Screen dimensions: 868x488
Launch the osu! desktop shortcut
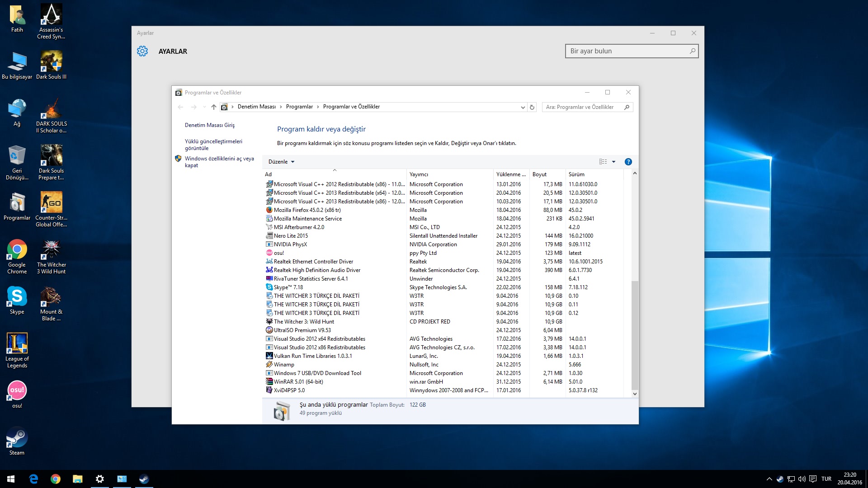[x=17, y=394]
